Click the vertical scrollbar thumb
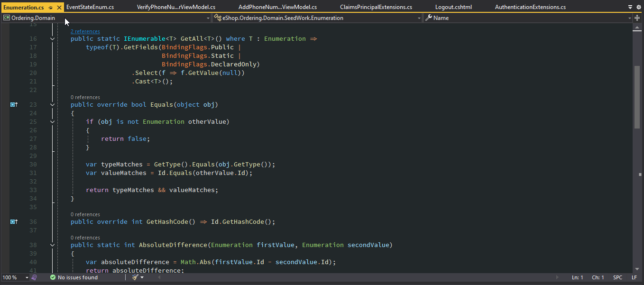This screenshot has width=644, height=285. (x=637, y=96)
